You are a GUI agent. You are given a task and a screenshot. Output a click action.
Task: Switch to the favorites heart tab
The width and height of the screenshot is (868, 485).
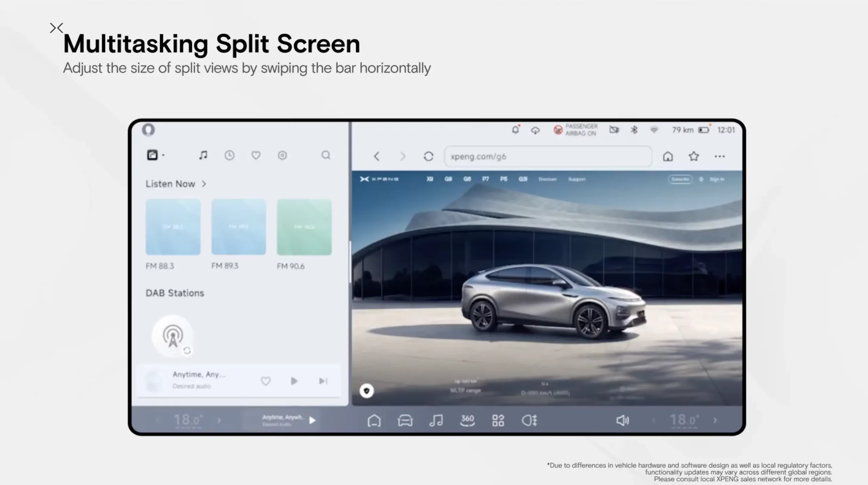256,155
